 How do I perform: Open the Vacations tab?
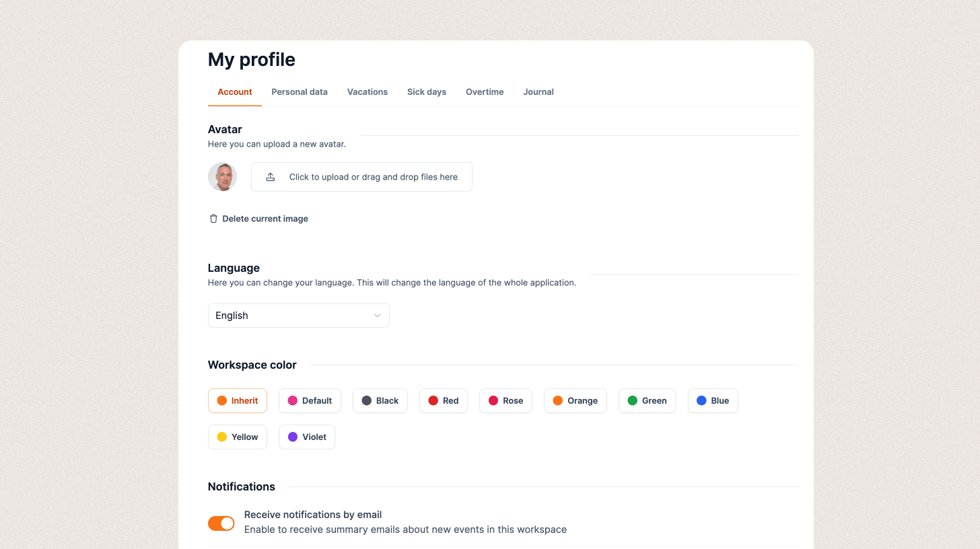pyautogui.click(x=367, y=92)
